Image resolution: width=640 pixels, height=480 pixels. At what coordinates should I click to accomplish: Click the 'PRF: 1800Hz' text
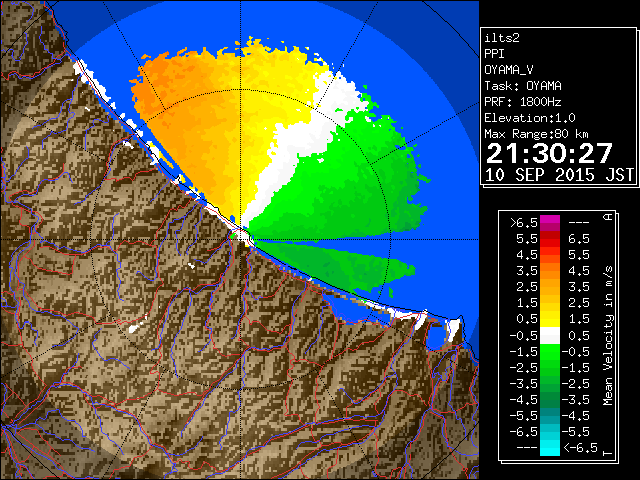523,102
